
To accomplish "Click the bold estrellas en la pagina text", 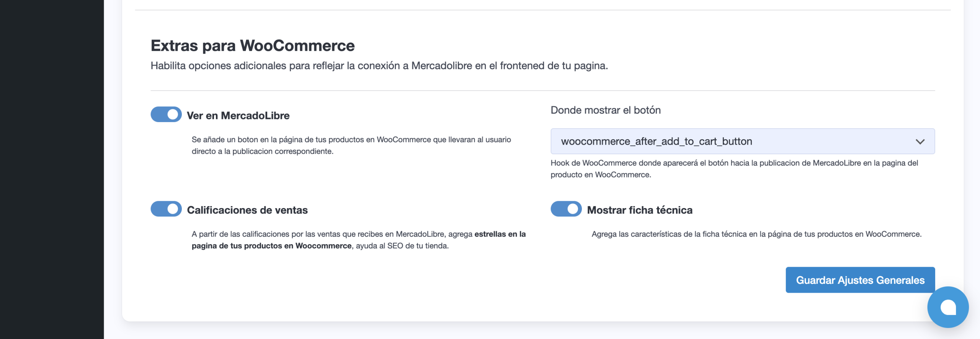I will [359, 240].
